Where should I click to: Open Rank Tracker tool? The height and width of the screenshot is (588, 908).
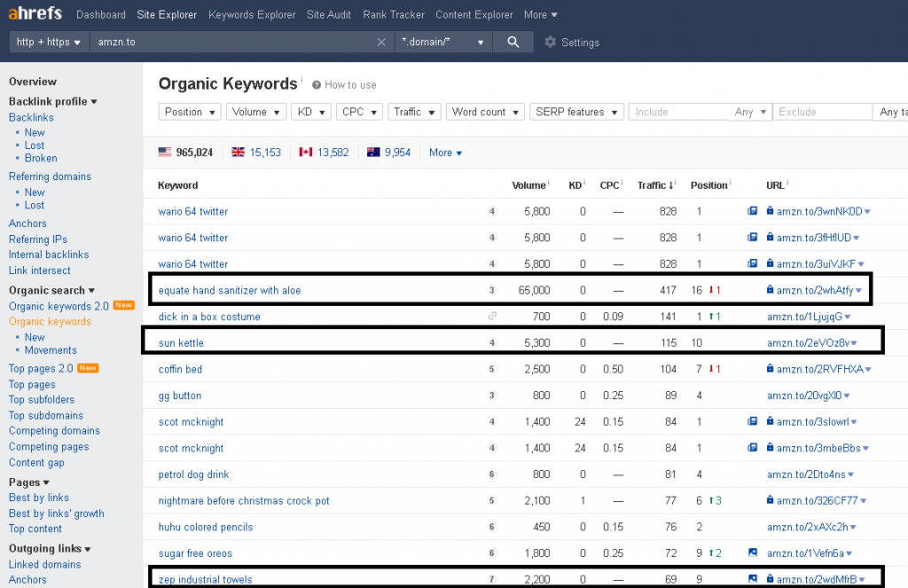tap(394, 14)
